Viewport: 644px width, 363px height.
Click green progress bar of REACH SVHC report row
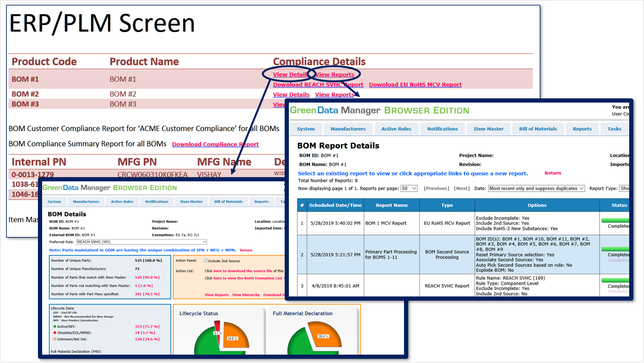615,280
